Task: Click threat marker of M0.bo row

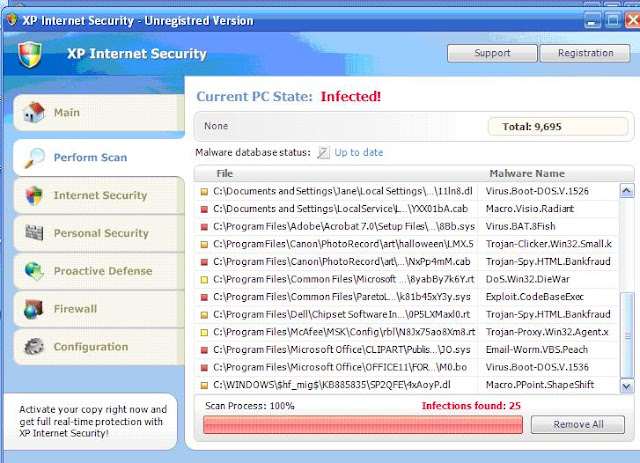Action: (x=204, y=367)
